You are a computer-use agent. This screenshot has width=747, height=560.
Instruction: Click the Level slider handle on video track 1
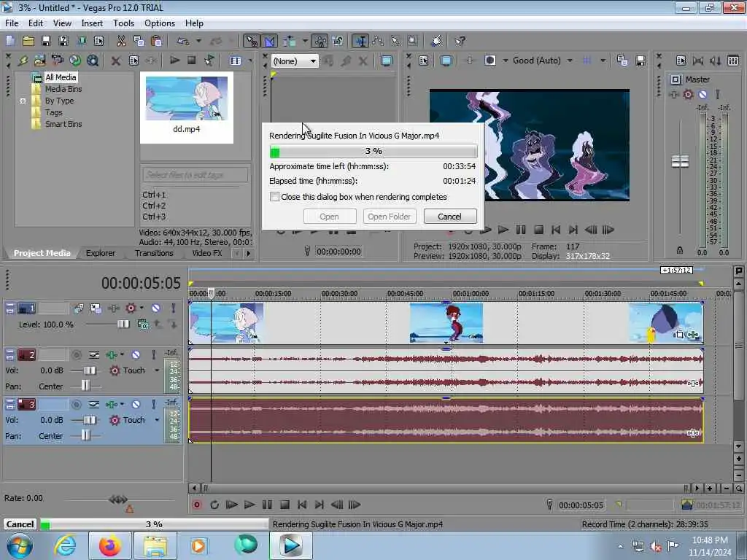click(123, 324)
